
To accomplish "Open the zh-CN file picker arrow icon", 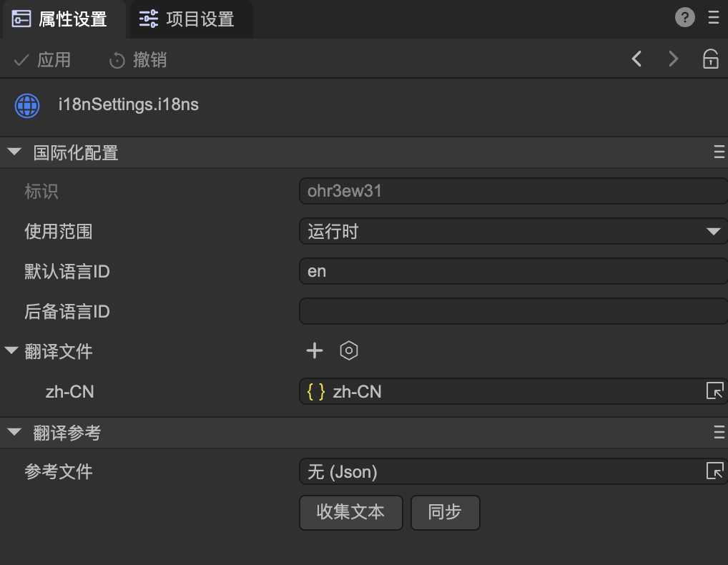I will point(714,391).
